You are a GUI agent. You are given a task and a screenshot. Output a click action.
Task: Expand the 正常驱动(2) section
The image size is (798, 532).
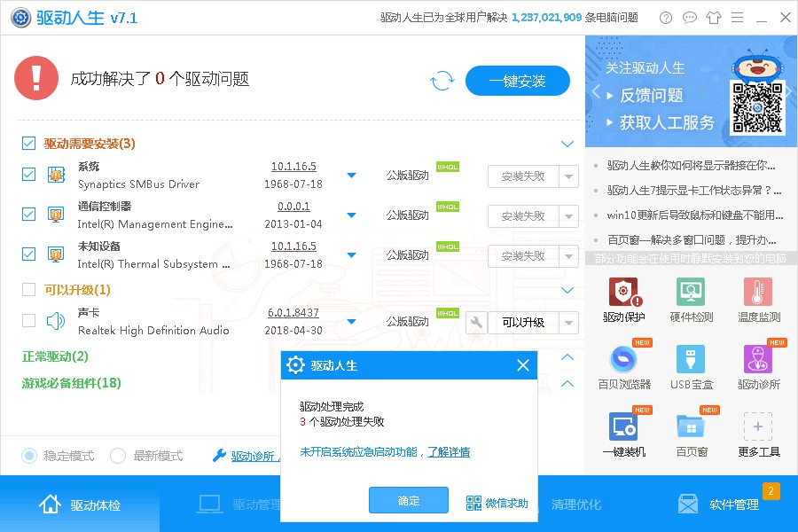[567, 356]
